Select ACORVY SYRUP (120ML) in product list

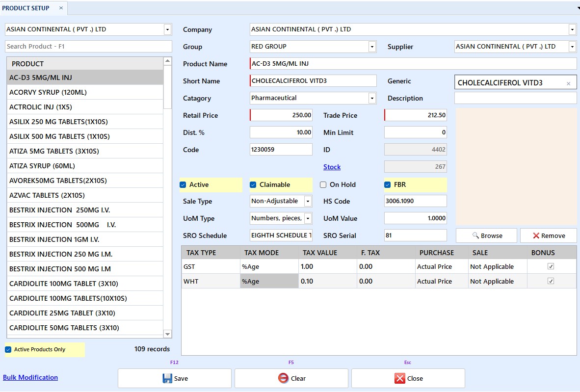pyautogui.click(x=85, y=92)
